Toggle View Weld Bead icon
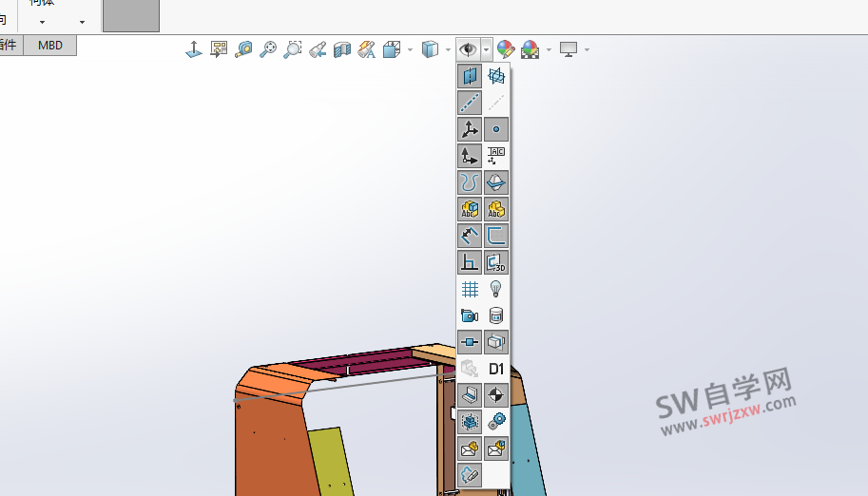 (470, 394)
